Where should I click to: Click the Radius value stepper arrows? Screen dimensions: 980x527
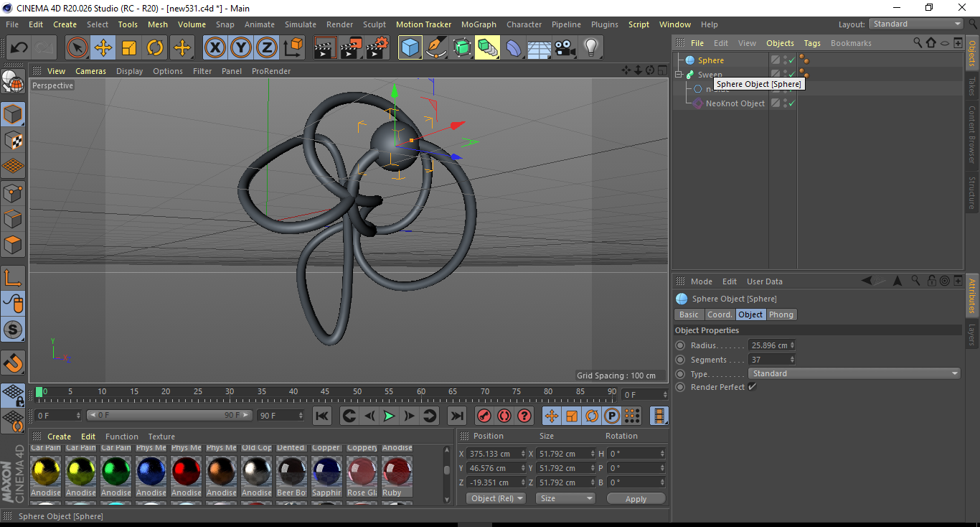pyautogui.click(x=792, y=345)
